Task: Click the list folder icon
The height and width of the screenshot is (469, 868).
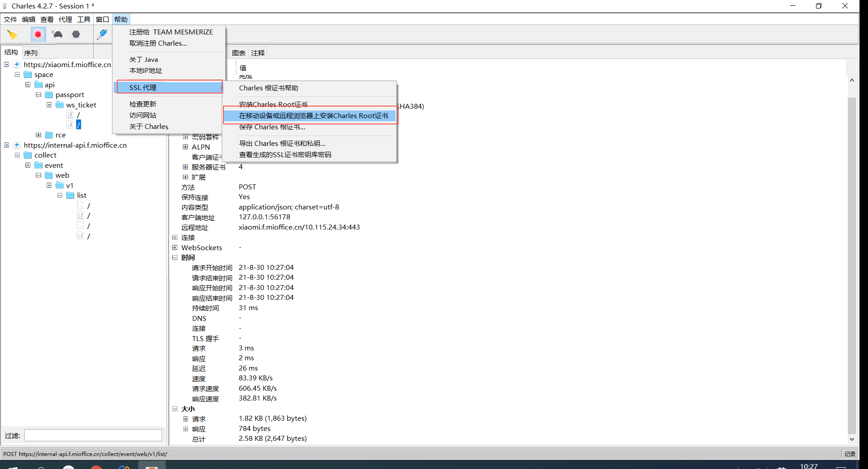Action: pyautogui.click(x=70, y=195)
